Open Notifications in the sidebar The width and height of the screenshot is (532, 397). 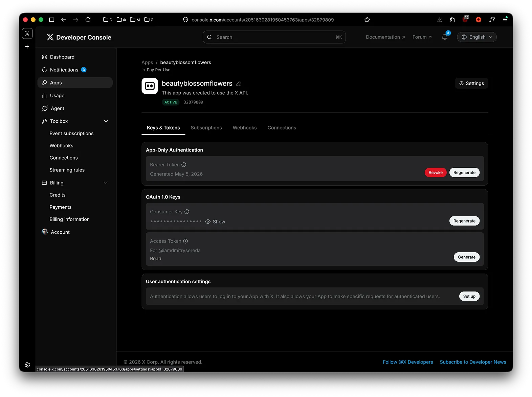coord(75,70)
